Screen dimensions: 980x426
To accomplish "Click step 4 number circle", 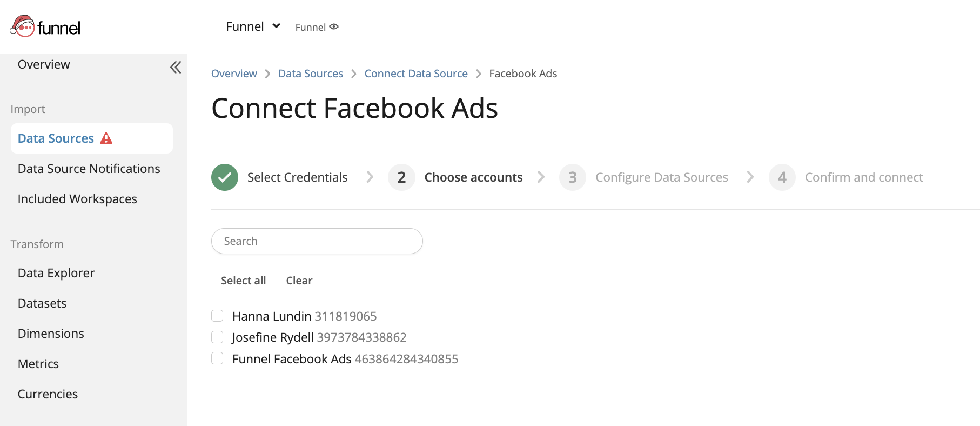I will pos(782,177).
